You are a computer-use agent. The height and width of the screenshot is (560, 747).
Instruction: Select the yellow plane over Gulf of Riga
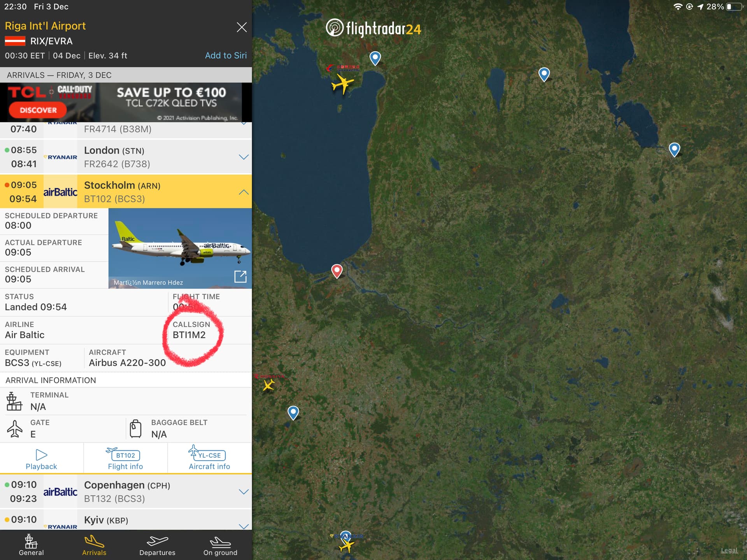pyautogui.click(x=342, y=84)
